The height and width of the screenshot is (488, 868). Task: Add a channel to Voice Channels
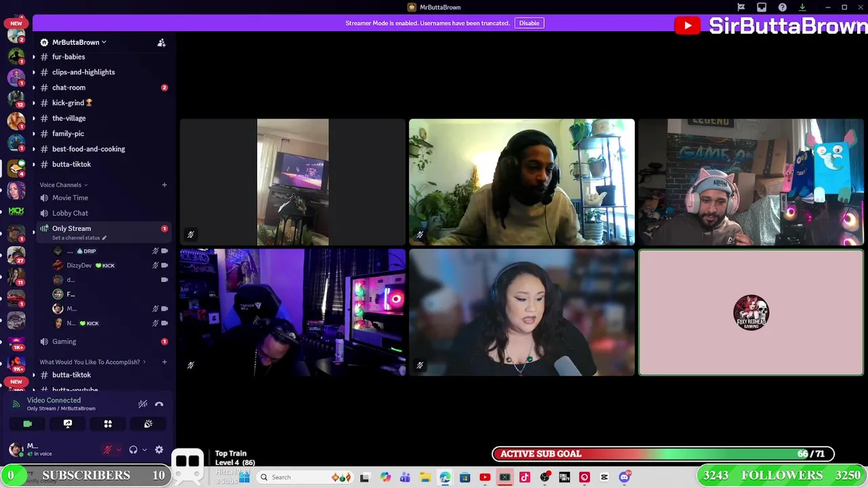coord(164,184)
